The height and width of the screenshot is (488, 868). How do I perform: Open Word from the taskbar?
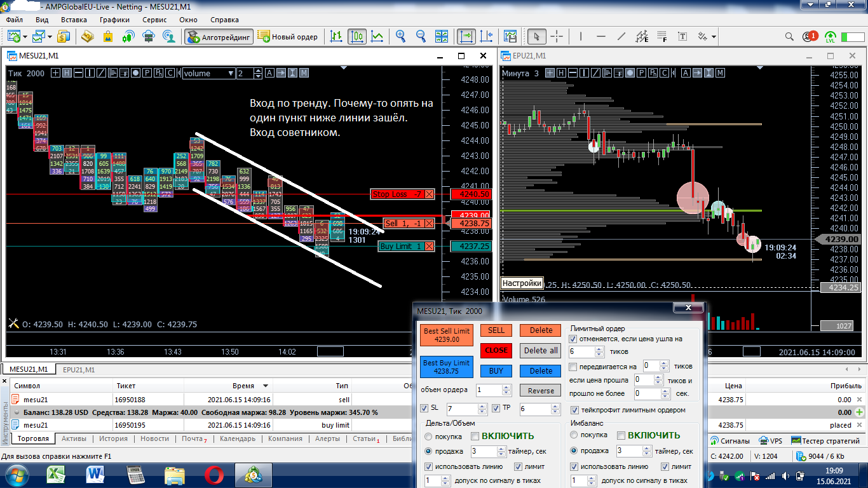96,475
